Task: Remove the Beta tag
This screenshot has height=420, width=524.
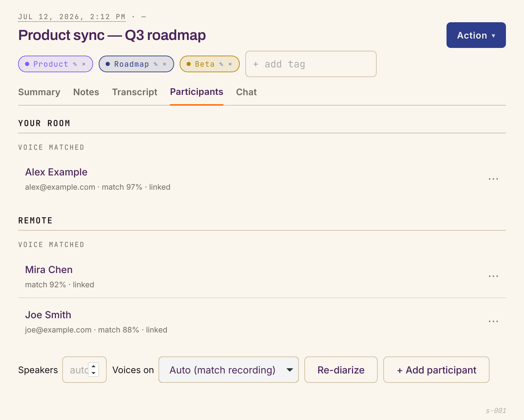Action: click(230, 64)
